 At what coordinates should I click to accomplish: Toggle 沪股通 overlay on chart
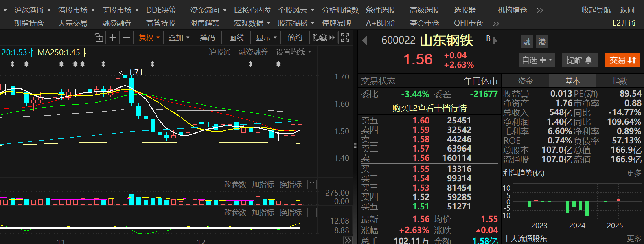pos(220,52)
